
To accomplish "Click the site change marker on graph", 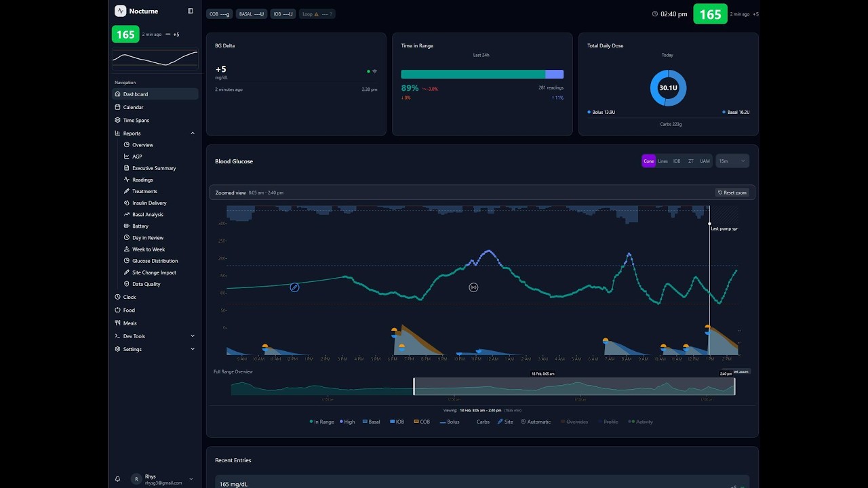I will point(294,287).
